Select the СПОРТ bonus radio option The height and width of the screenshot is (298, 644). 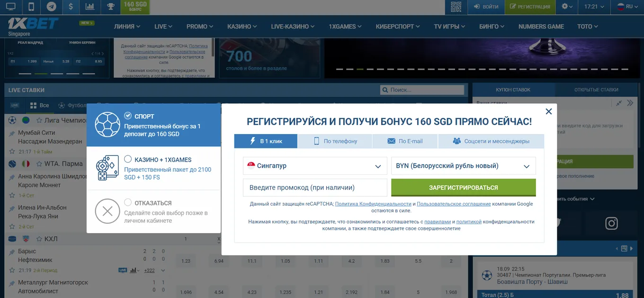click(128, 116)
